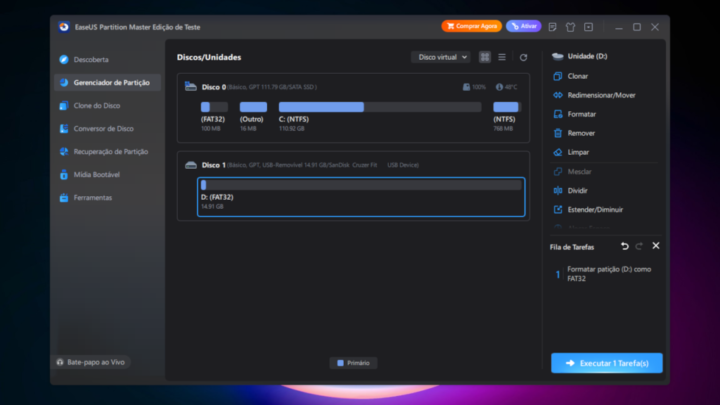Go to Recuperação de Partição
The height and width of the screenshot is (405, 720).
click(110, 151)
